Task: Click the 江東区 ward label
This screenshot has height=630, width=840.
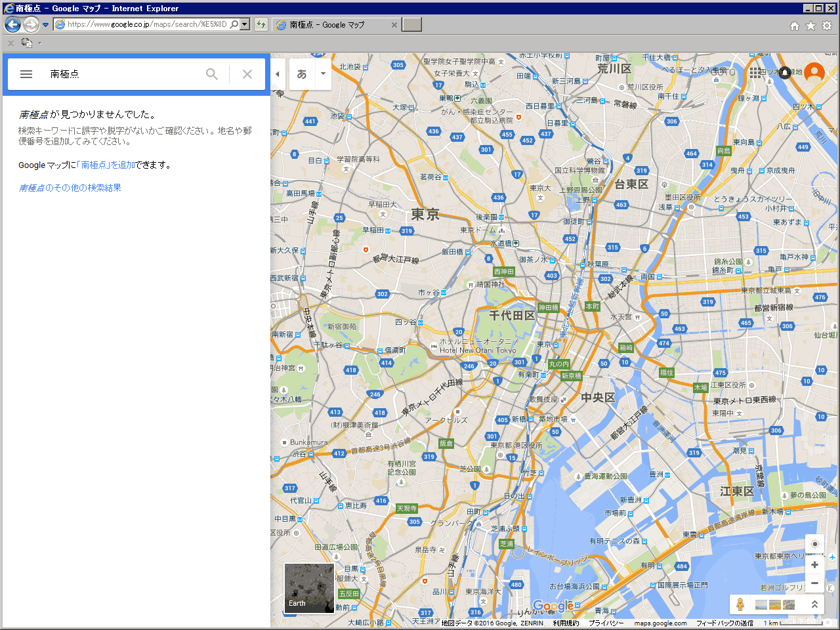Action: coord(737,492)
